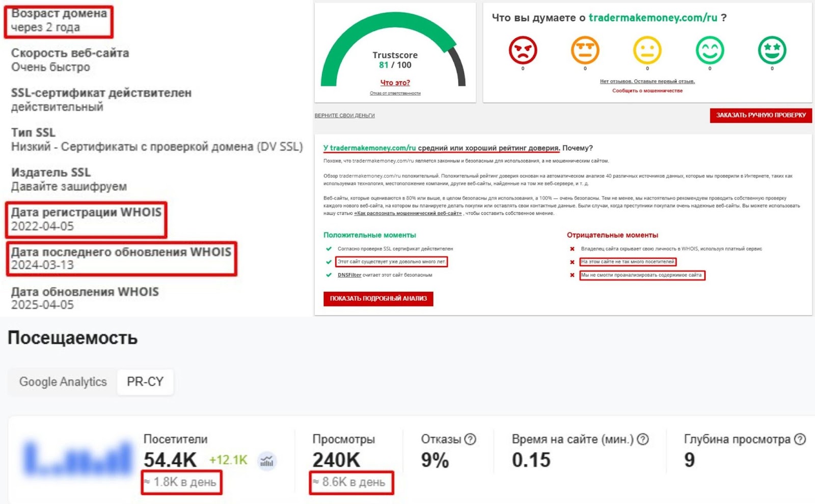Click the 0.15 time on site value
The width and height of the screenshot is (815, 504).
(531, 460)
